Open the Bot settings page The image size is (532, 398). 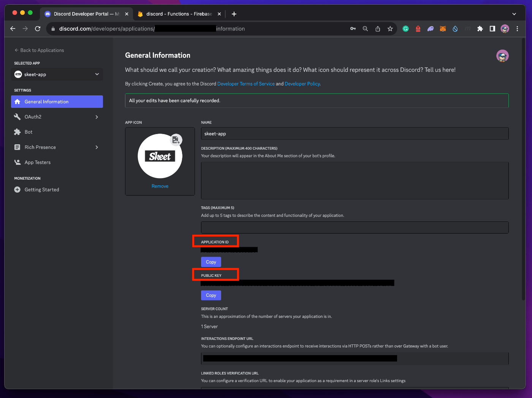point(57,132)
